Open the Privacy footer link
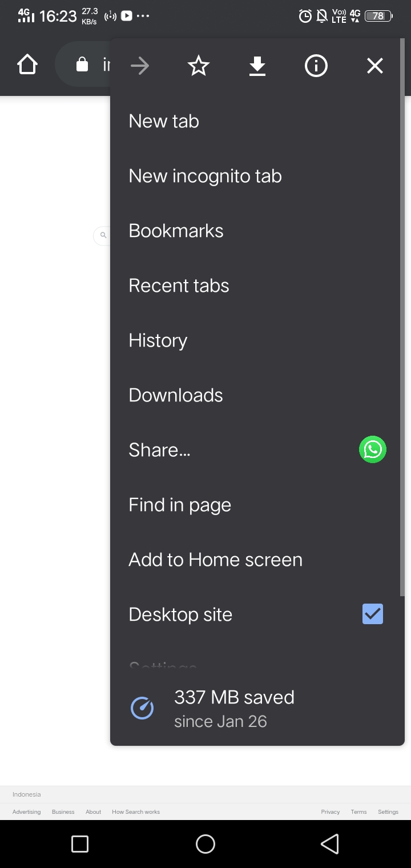The image size is (411, 868). [330, 811]
